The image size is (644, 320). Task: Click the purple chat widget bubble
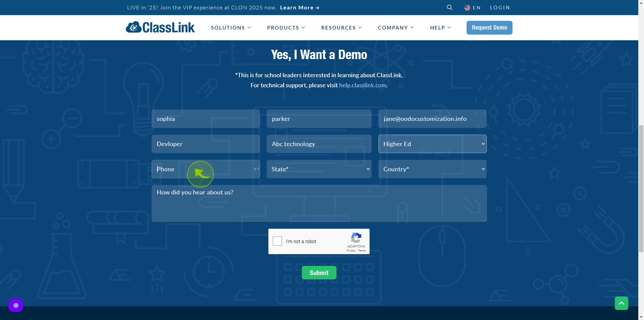click(16, 305)
